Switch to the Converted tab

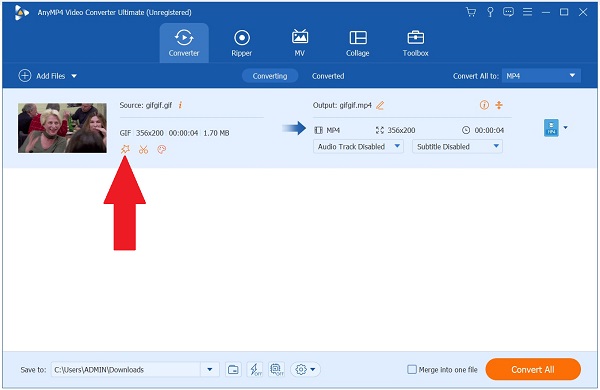click(328, 76)
